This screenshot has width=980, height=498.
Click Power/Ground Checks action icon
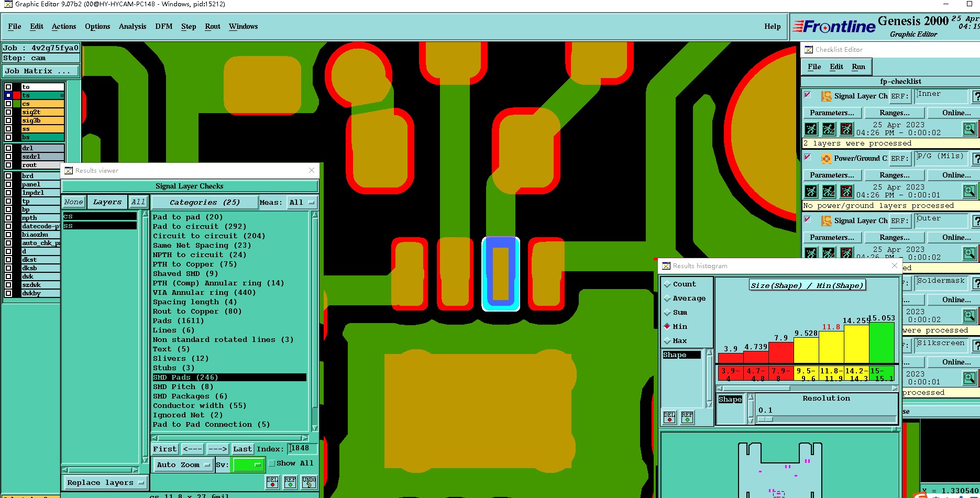pyautogui.click(x=826, y=159)
